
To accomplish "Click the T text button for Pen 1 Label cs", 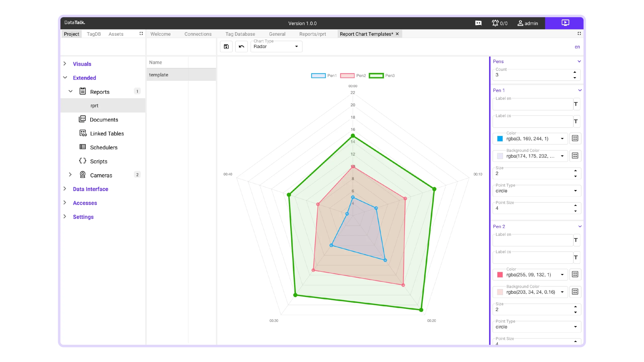I will click(x=576, y=121).
